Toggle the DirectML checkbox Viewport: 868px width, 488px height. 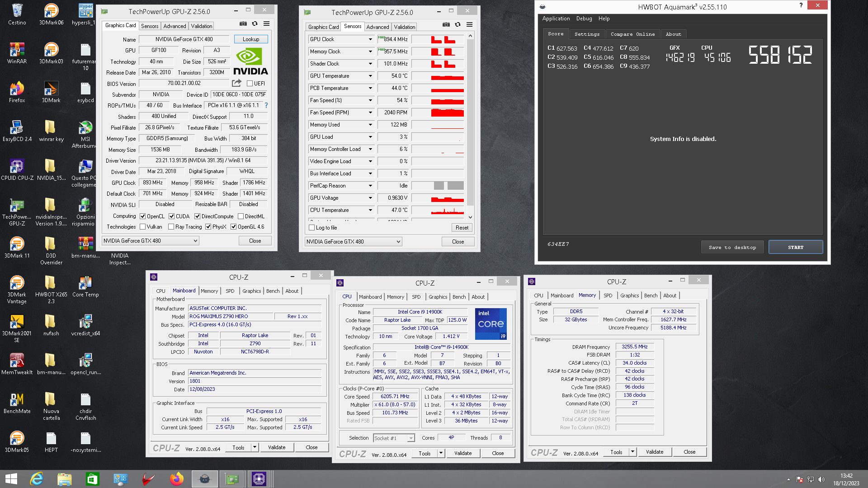pos(241,216)
